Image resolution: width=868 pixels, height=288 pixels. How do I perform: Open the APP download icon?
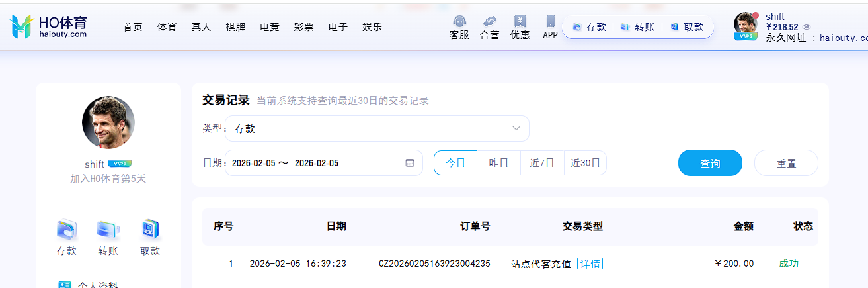click(550, 22)
